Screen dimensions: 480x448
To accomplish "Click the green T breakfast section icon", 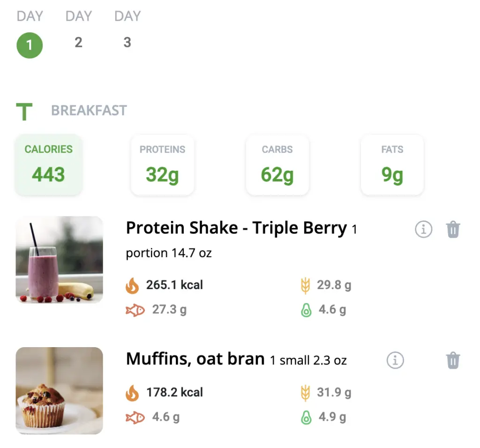I will pos(23,111).
